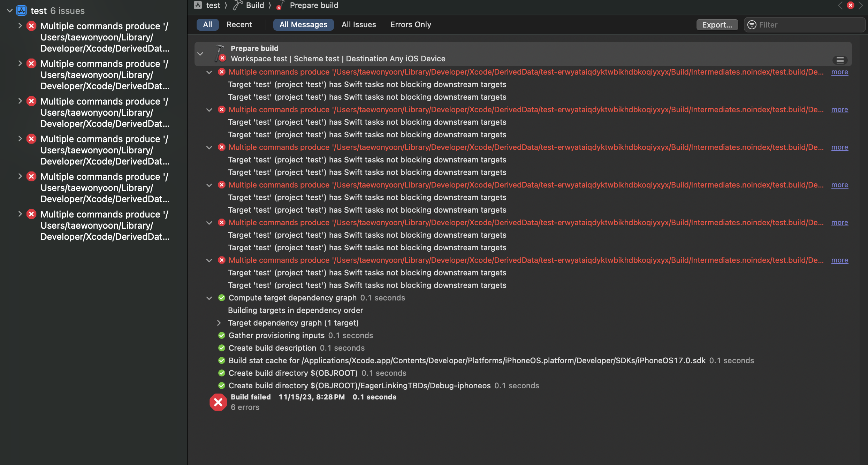This screenshot has height=465, width=868.
Task: Go to next issue with right chevron
Action: (861, 5)
